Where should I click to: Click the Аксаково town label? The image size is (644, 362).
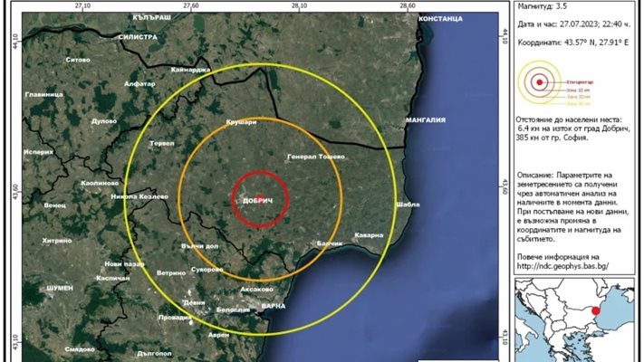(x=257, y=290)
